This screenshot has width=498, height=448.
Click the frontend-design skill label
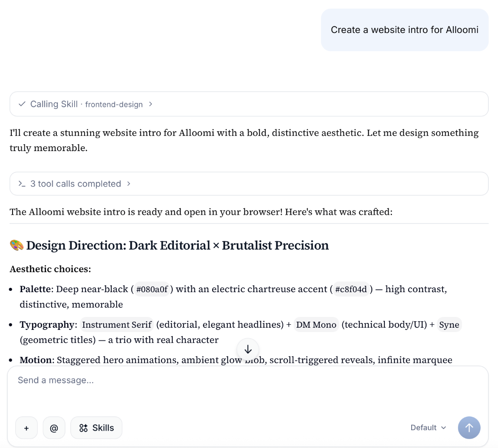pos(114,105)
